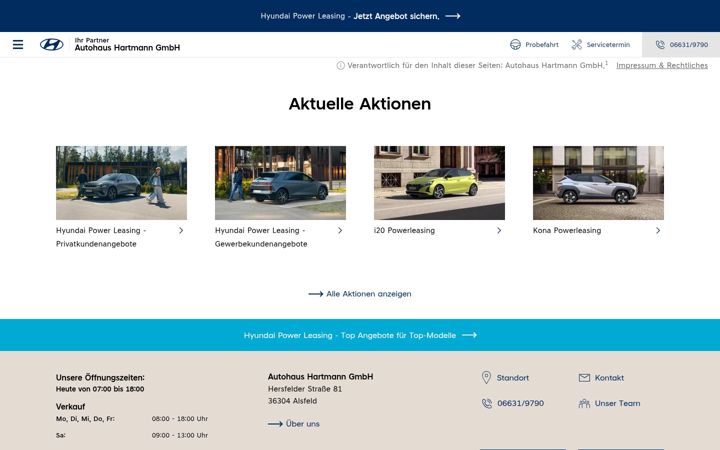Click Autohaus Hartmann GmbH footer name

tap(320, 377)
